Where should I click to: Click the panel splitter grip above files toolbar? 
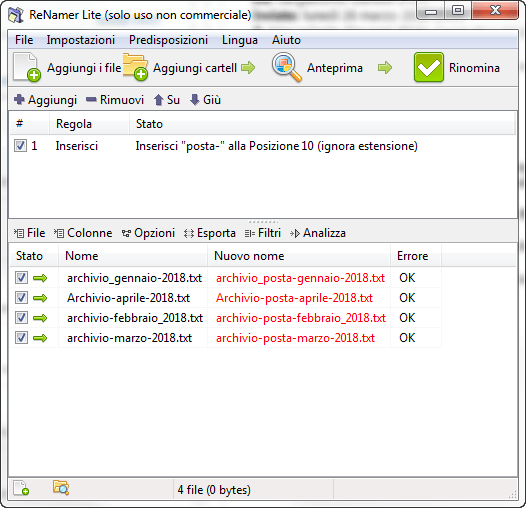pyautogui.click(x=263, y=222)
